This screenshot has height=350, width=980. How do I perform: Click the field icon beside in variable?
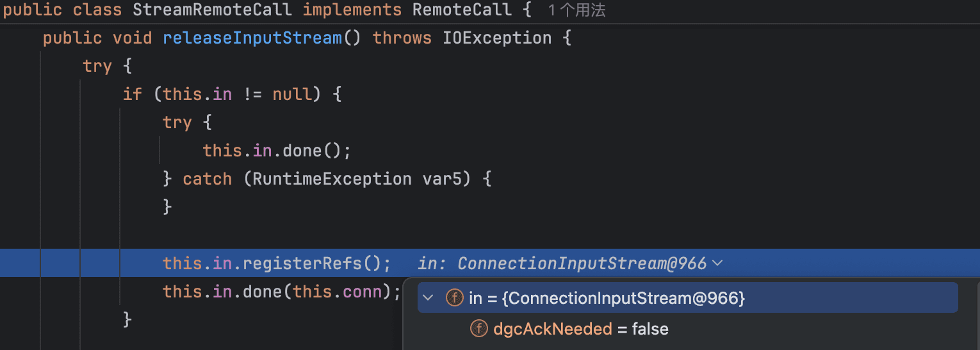pyautogui.click(x=454, y=298)
